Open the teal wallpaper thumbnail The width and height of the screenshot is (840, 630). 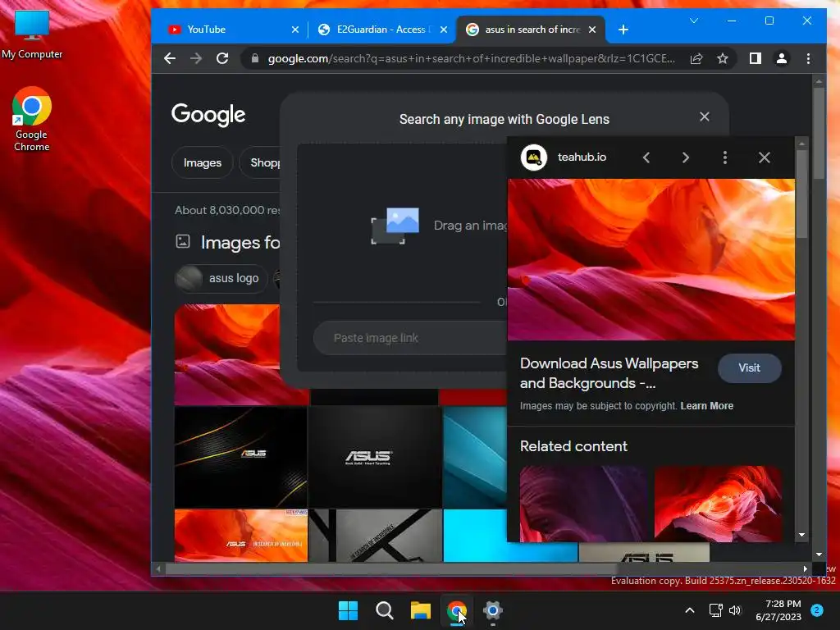point(475,457)
